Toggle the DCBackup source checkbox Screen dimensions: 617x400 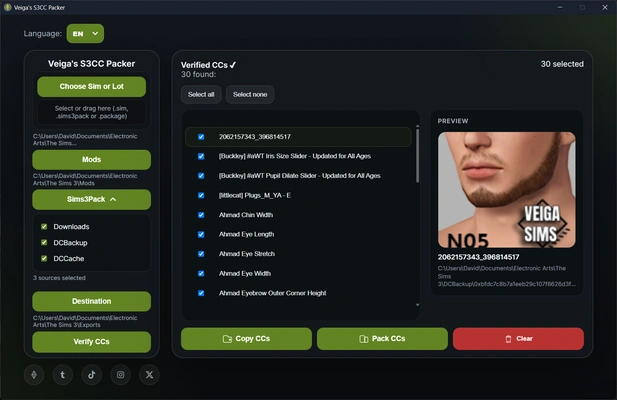44,242
